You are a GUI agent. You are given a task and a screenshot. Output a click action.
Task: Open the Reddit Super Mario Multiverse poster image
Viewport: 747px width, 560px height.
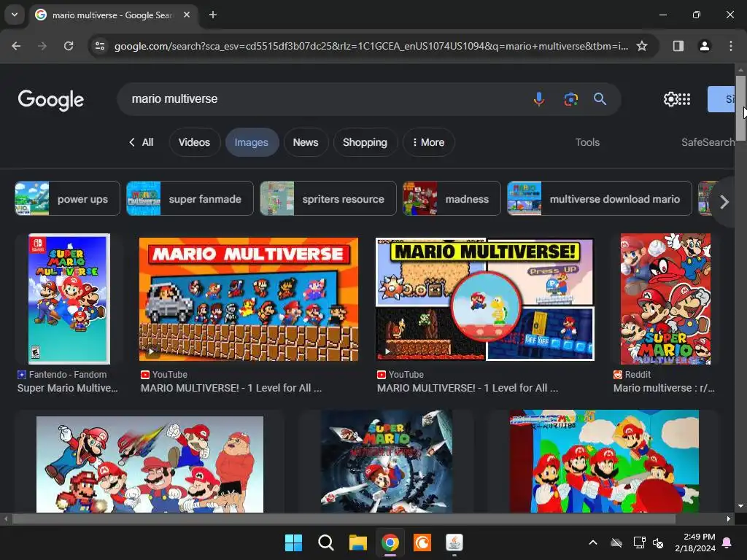(x=665, y=298)
